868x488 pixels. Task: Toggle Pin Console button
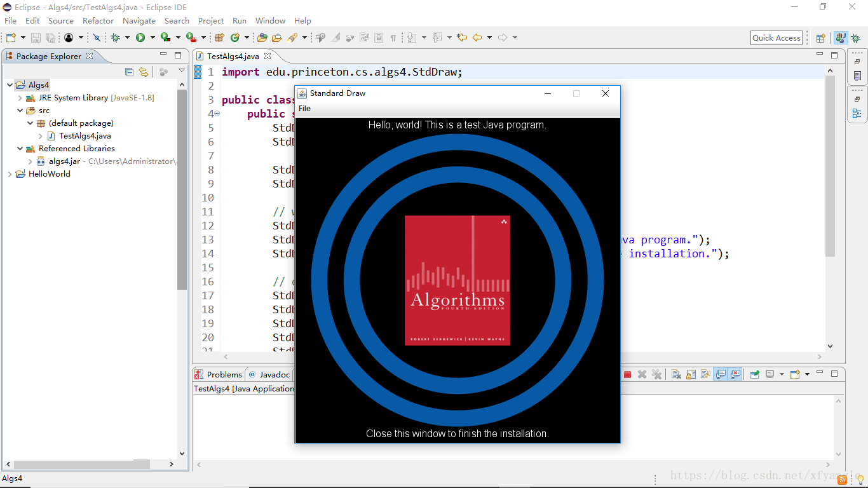coord(754,374)
